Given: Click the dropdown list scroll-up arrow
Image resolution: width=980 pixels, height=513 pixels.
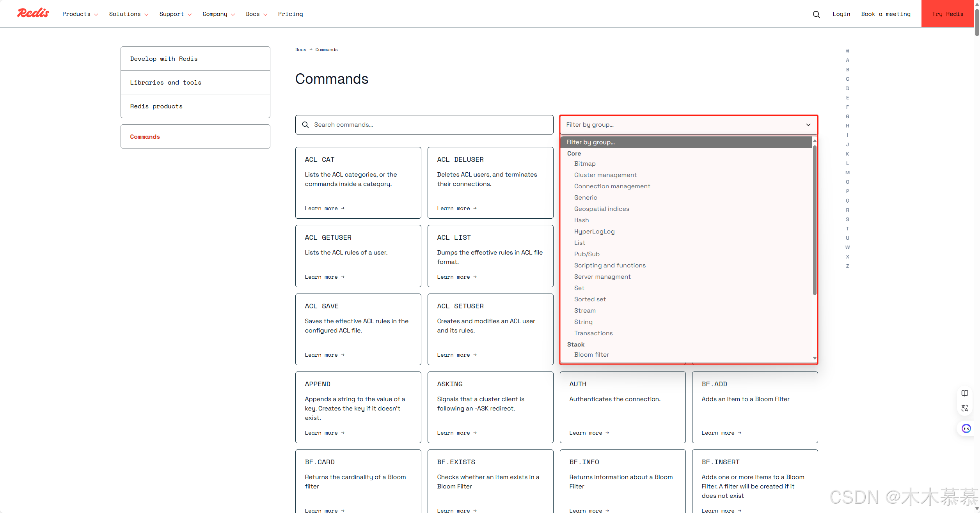Looking at the screenshot, I should pos(815,141).
